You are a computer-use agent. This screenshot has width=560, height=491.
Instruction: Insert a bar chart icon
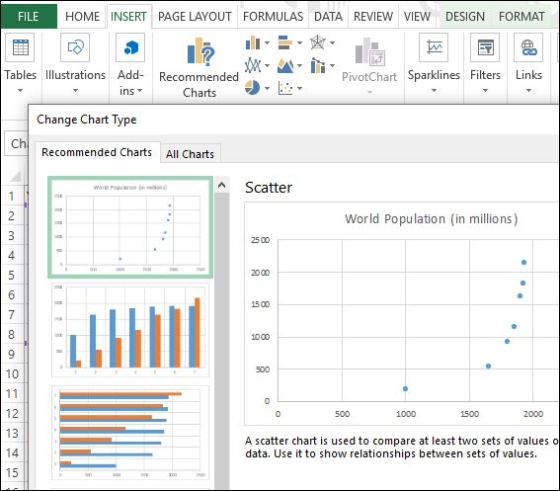pyautogui.click(x=285, y=43)
